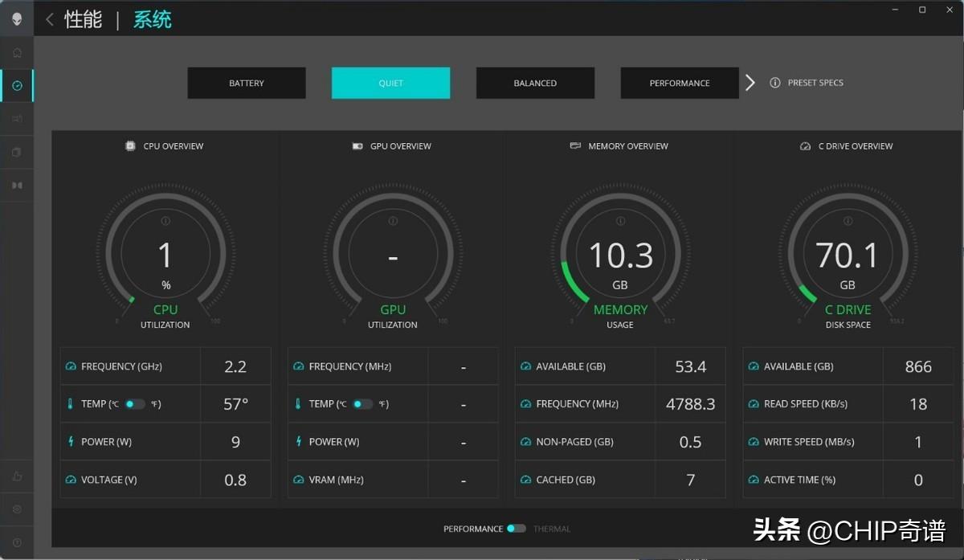Toggle GPU temperature unit switch
Image resolution: width=964 pixels, height=560 pixels.
[x=362, y=404]
